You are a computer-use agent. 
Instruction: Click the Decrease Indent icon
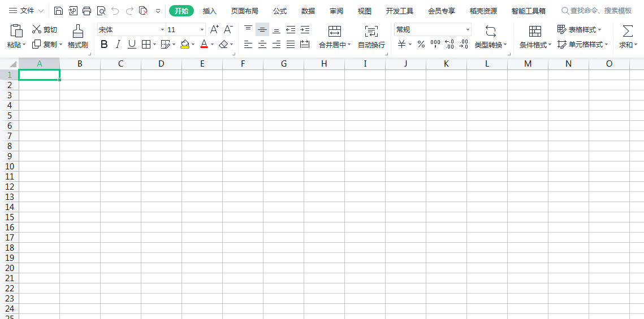291,29
